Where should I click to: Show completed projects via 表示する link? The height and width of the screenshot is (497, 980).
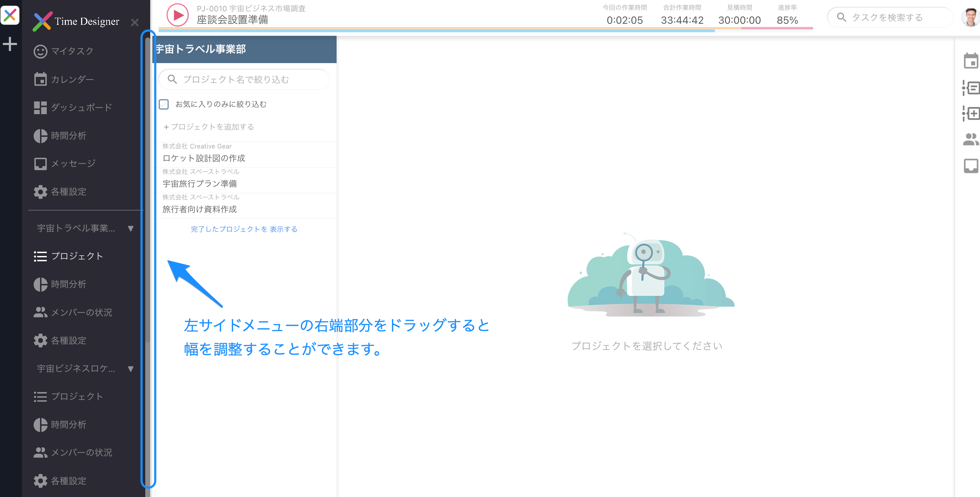click(283, 229)
